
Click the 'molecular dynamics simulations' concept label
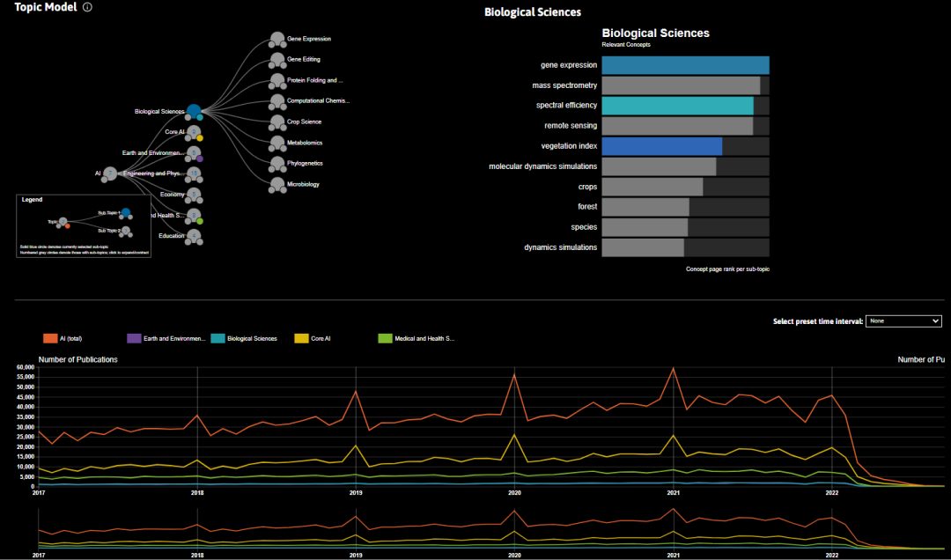pyautogui.click(x=542, y=166)
